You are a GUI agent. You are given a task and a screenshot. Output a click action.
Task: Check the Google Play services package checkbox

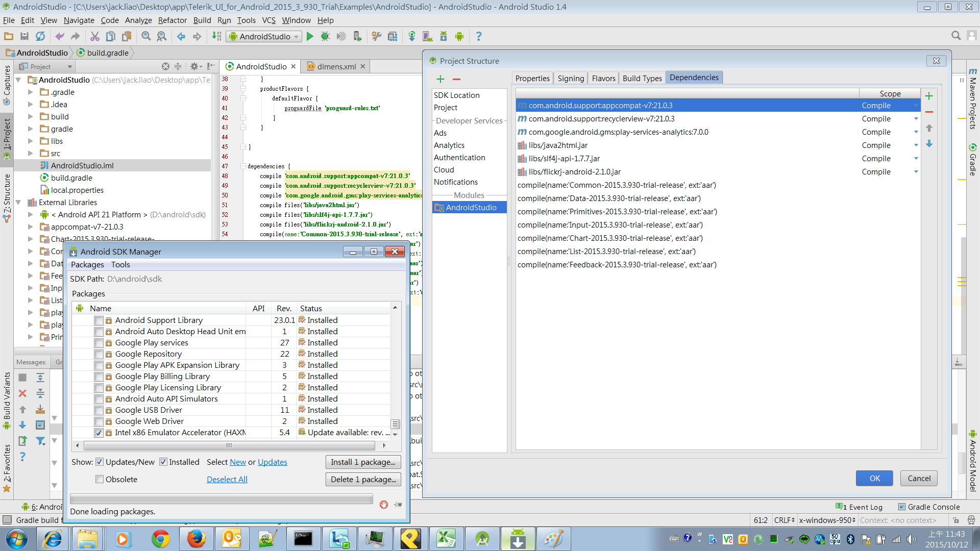99,343
